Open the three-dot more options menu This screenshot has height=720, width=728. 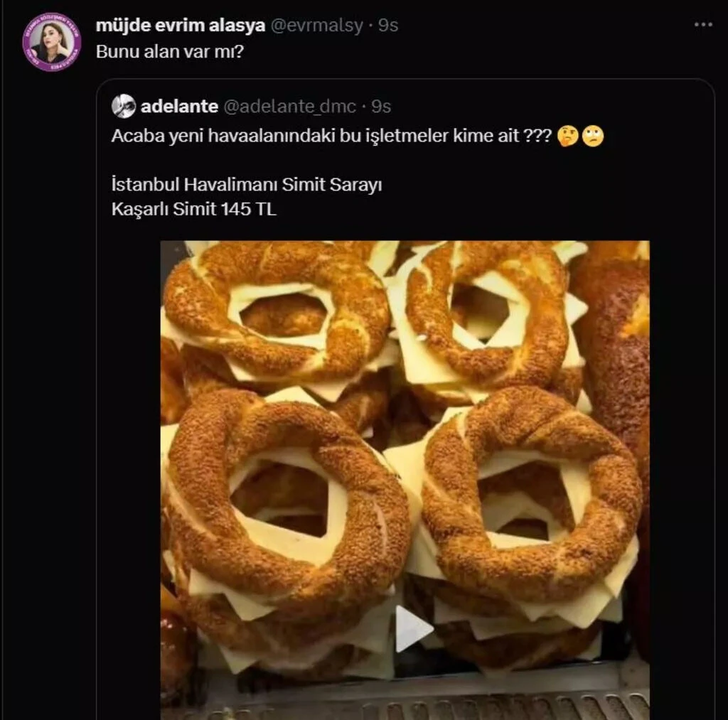[702, 25]
